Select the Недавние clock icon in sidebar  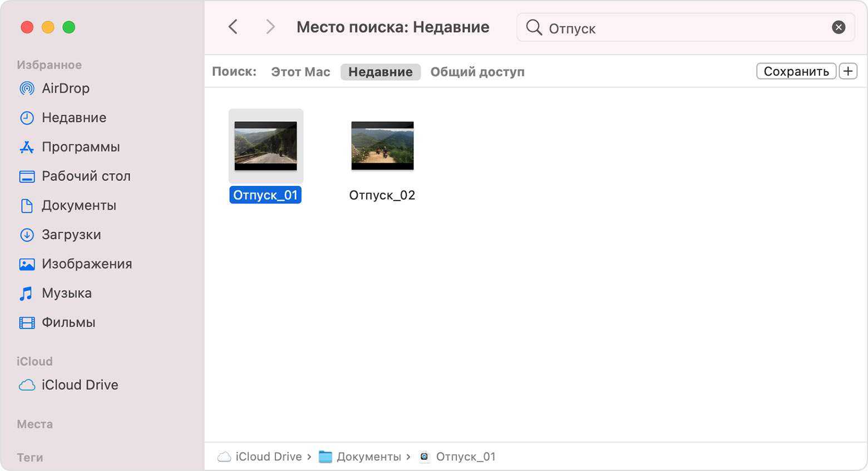tap(27, 118)
